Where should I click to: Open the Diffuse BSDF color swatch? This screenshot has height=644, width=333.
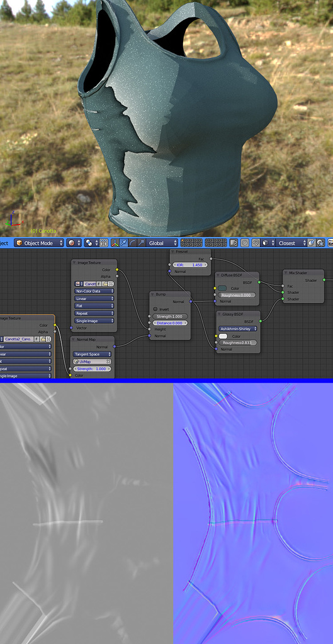pos(223,288)
